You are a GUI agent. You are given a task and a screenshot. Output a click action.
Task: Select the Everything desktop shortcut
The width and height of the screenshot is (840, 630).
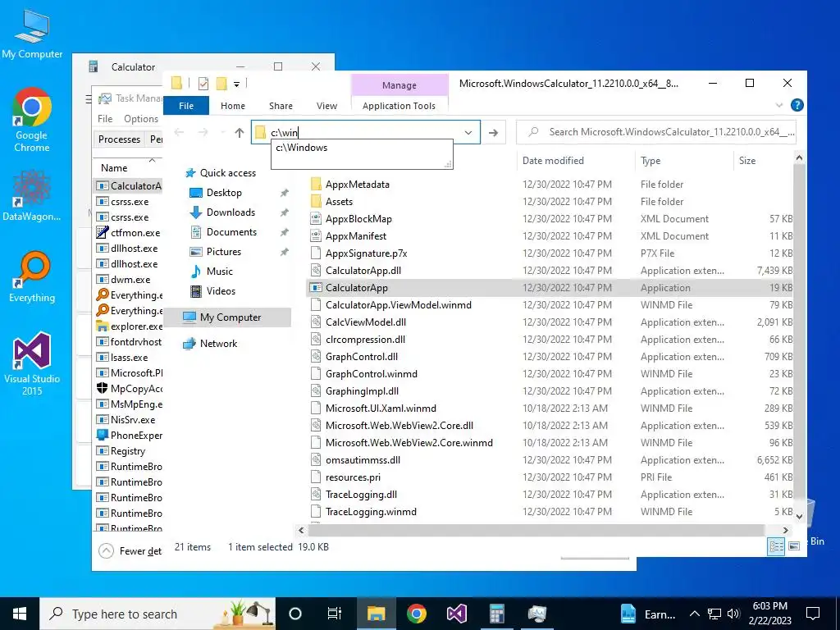point(32,277)
